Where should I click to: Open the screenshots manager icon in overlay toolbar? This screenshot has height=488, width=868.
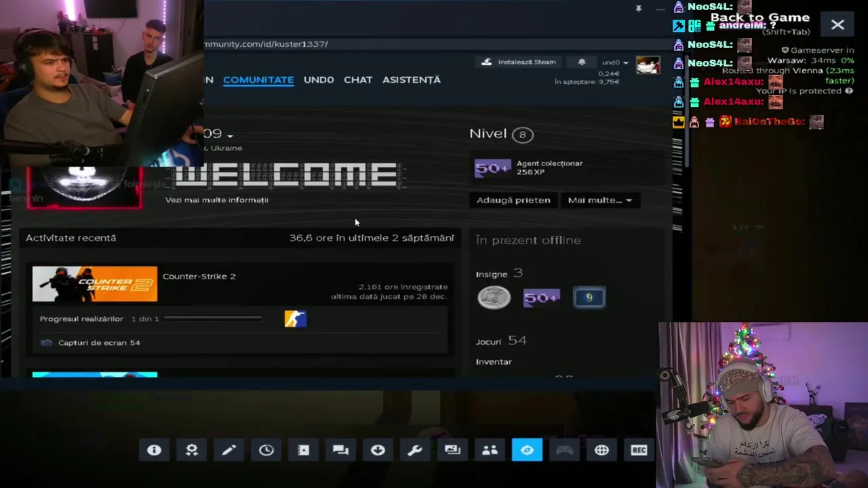click(452, 450)
